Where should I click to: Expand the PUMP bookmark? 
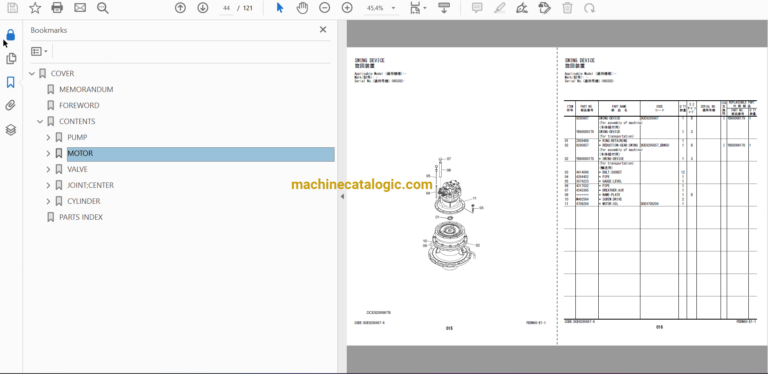(48, 138)
